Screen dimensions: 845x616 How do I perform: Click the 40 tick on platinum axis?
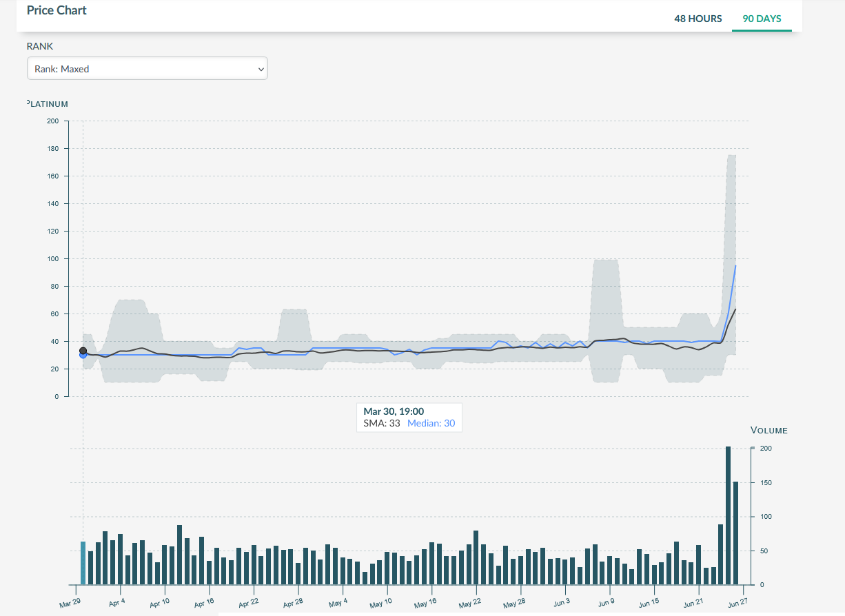tap(55, 342)
